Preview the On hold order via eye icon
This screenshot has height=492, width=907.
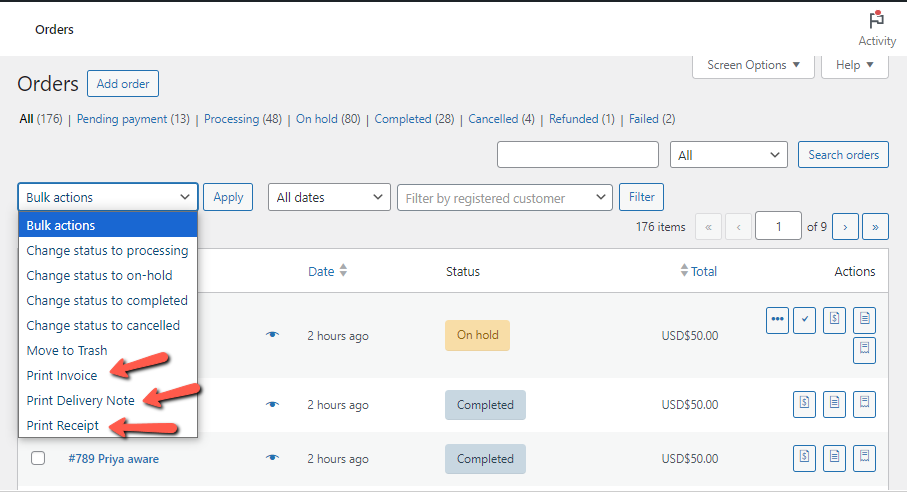pos(272,335)
